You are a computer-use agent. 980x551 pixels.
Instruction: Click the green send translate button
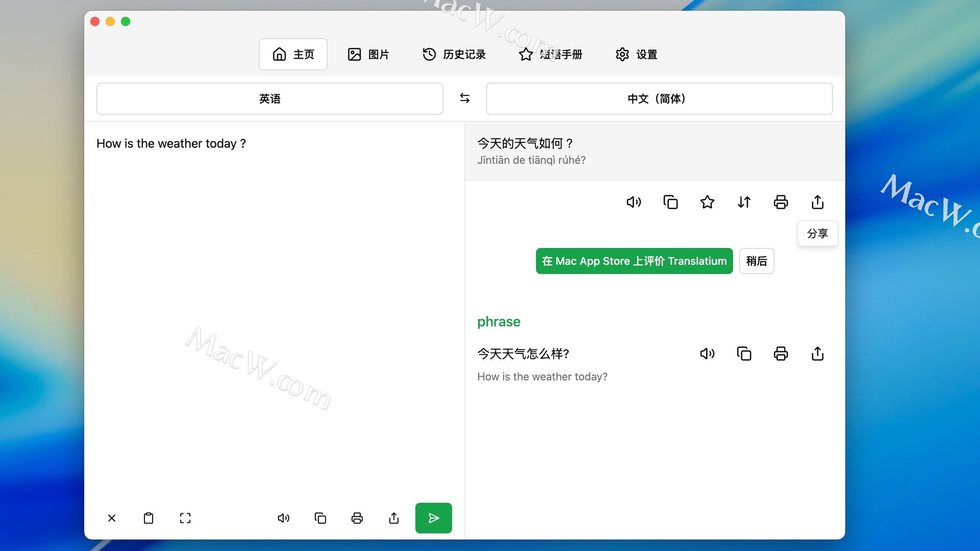[433, 518]
